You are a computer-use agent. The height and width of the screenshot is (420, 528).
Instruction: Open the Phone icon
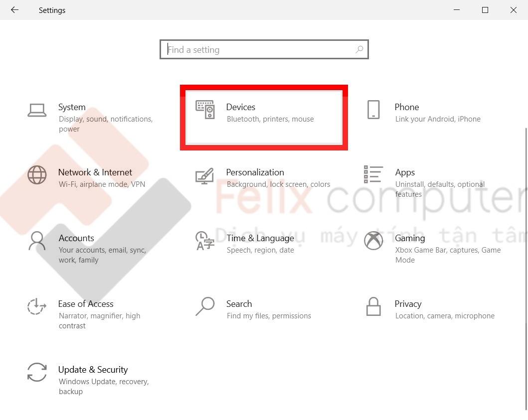373,110
